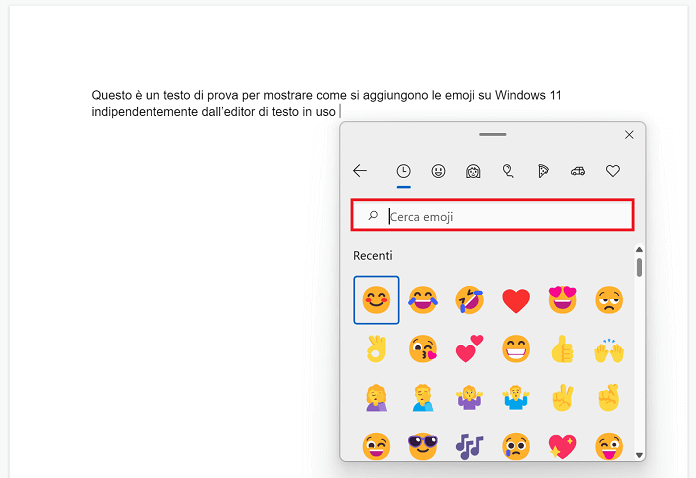The width and height of the screenshot is (696, 478).
Task: Insert the man facepalming emoji
Action: pos(423,398)
